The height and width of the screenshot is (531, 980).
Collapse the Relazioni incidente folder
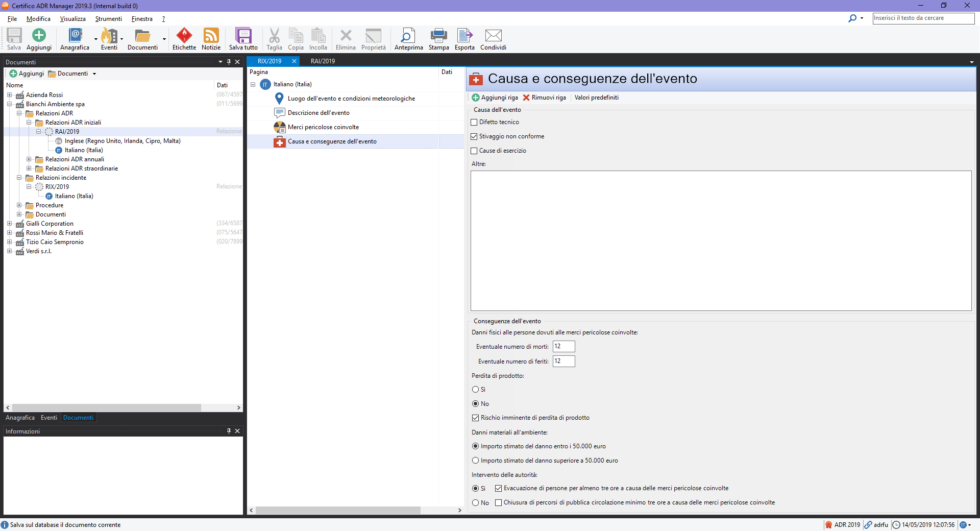click(x=19, y=178)
